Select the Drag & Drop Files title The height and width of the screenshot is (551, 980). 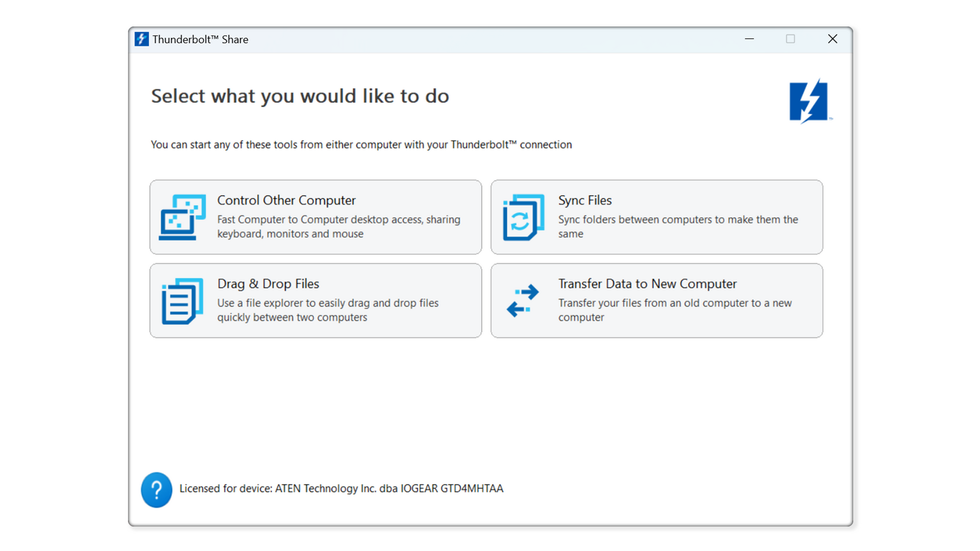[x=268, y=284]
